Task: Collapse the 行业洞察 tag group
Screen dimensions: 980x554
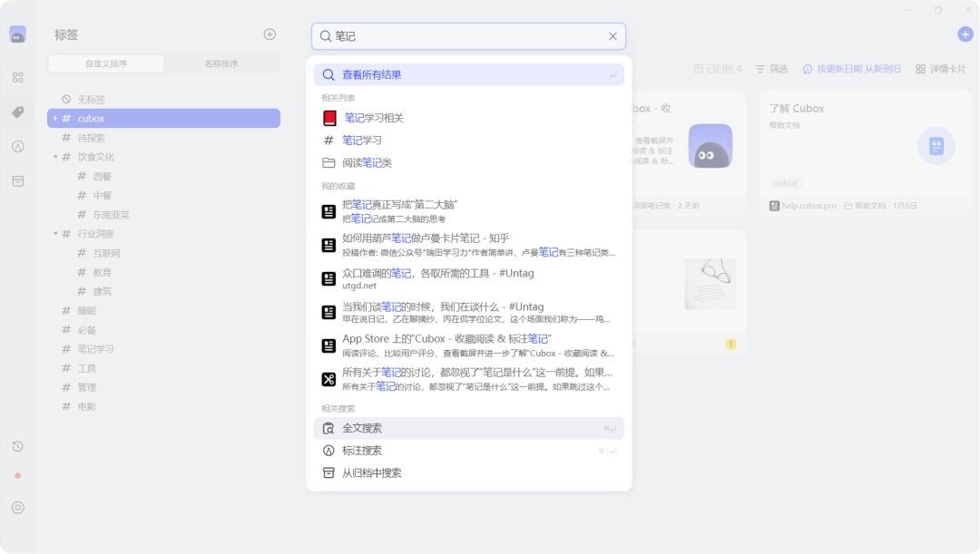Action: 54,233
